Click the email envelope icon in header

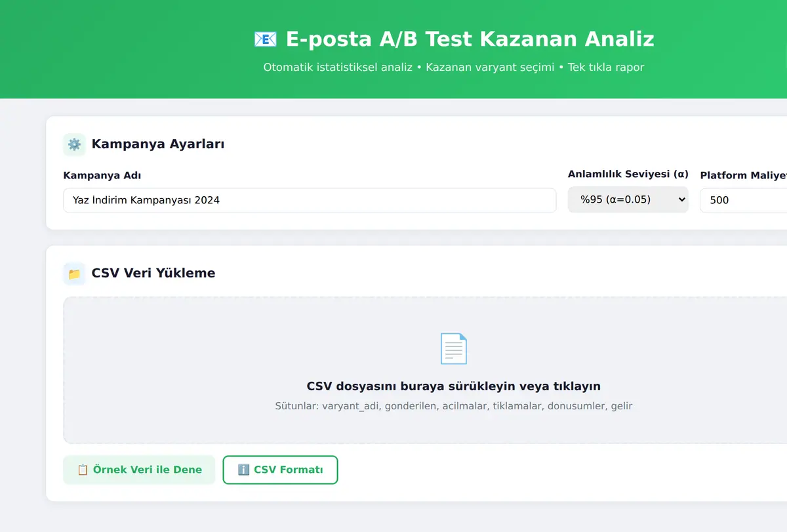click(x=265, y=39)
